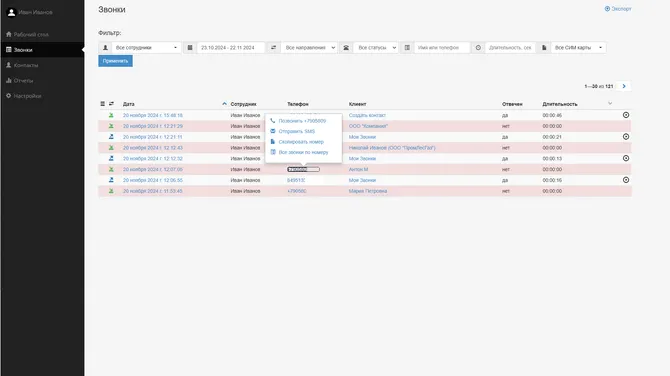Click the direction arrows icon in the table header
Image resolution: width=670 pixels, height=376 pixels.
coord(112,104)
